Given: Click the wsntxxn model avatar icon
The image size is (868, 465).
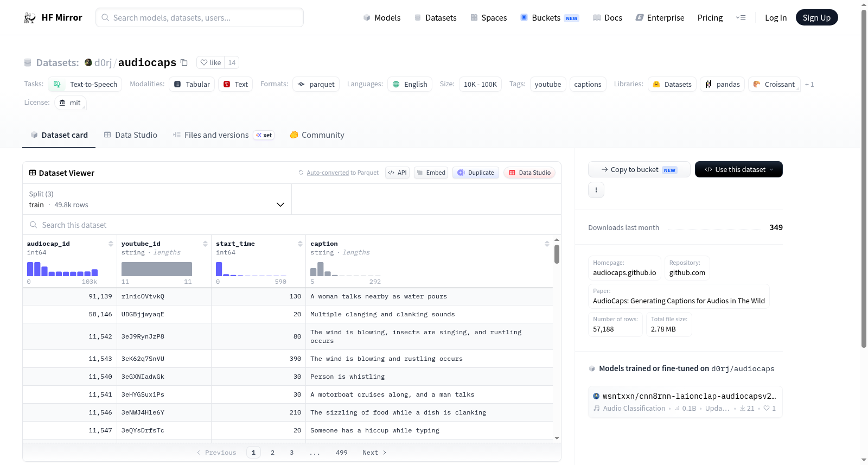Looking at the screenshot, I should pos(596,396).
